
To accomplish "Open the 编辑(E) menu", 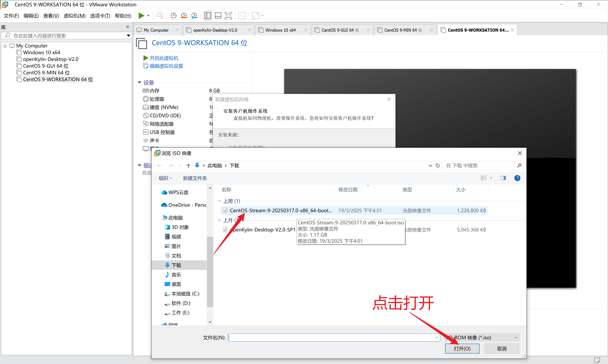I will 31,16.
